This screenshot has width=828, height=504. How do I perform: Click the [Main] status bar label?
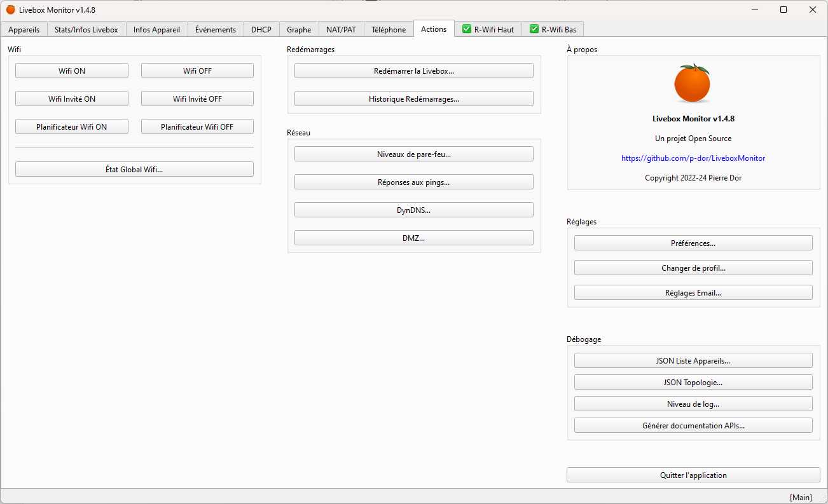[x=801, y=497]
